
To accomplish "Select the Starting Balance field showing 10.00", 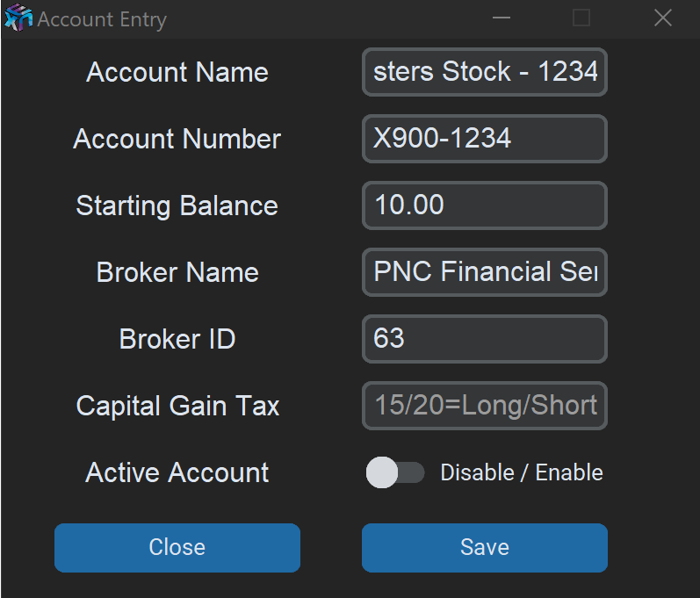I will 484,205.
